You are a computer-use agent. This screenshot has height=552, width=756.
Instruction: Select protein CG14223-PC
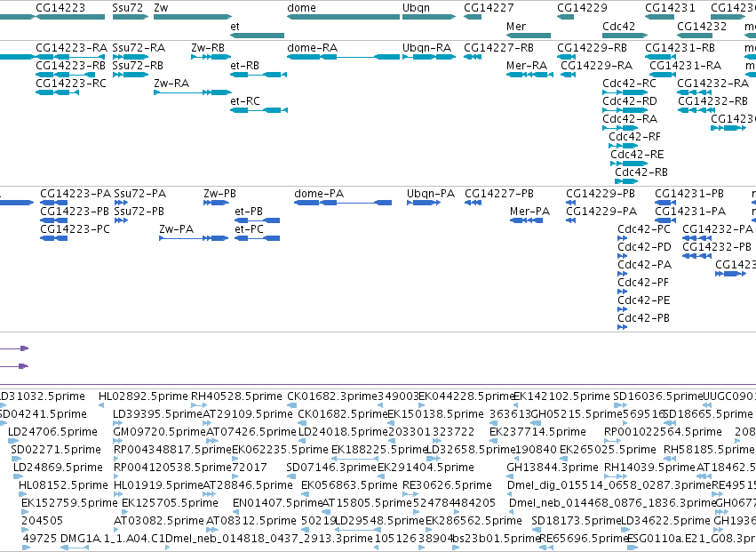coord(76,229)
